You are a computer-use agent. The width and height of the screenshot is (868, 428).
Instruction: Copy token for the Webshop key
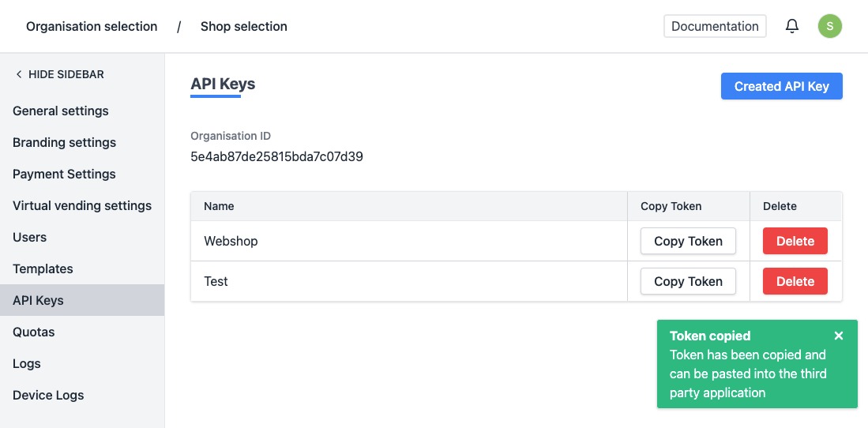click(x=688, y=241)
